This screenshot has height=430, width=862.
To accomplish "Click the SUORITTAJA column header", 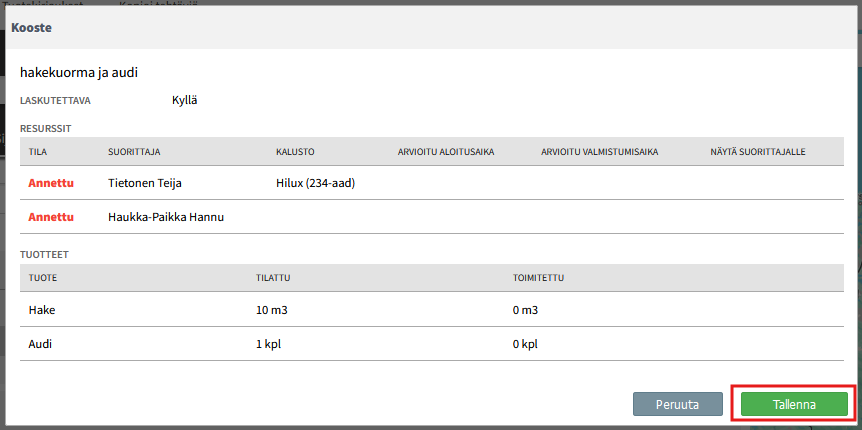I will click(134, 152).
